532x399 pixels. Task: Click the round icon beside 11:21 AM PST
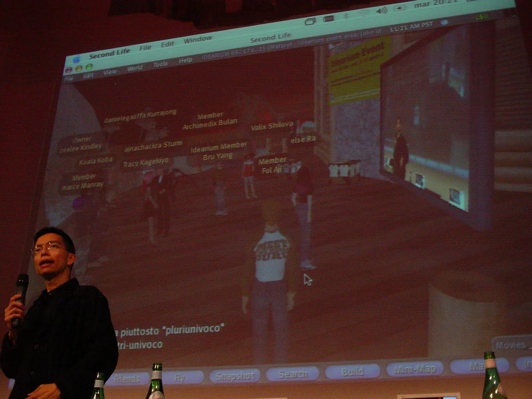click(444, 22)
